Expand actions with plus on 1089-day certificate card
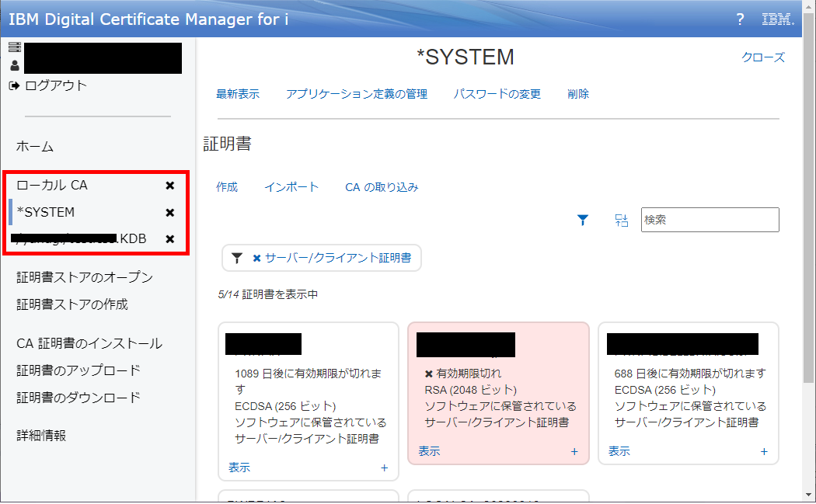The height and width of the screenshot is (504, 816). 384,468
